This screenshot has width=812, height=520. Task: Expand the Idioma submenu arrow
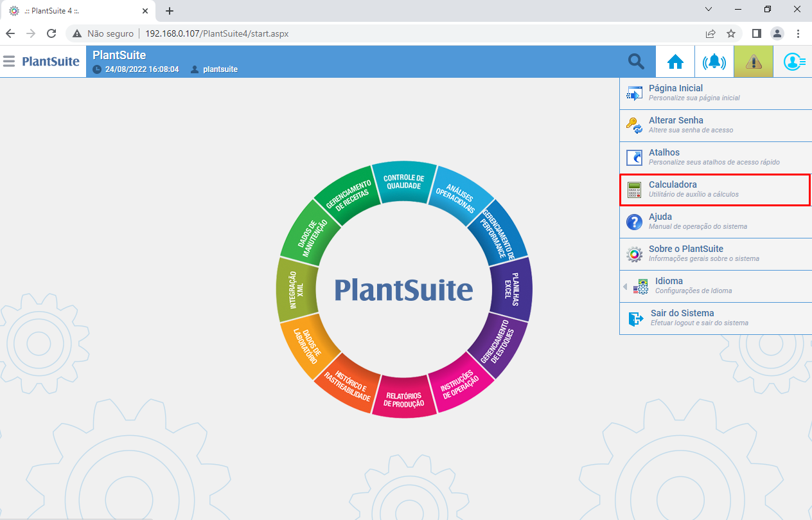[x=625, y=287]
